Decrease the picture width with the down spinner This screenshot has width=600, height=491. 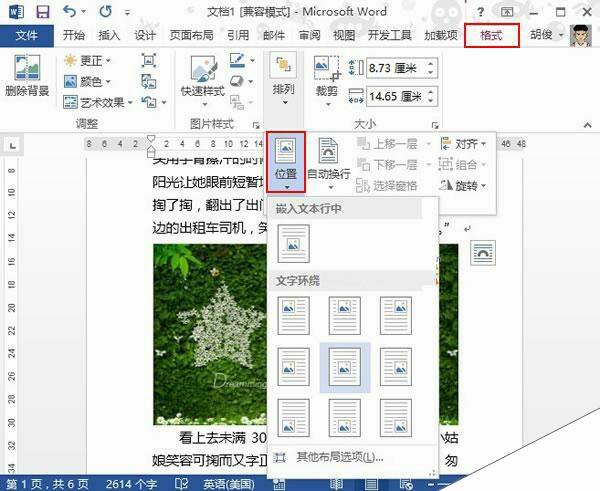(431, 101)
